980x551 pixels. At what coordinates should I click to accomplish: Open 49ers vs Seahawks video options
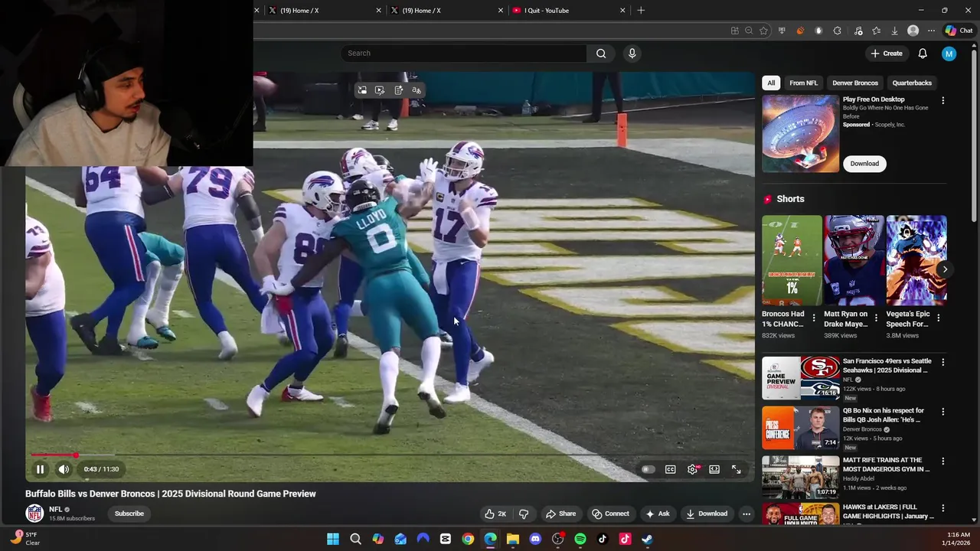[942, 362]
